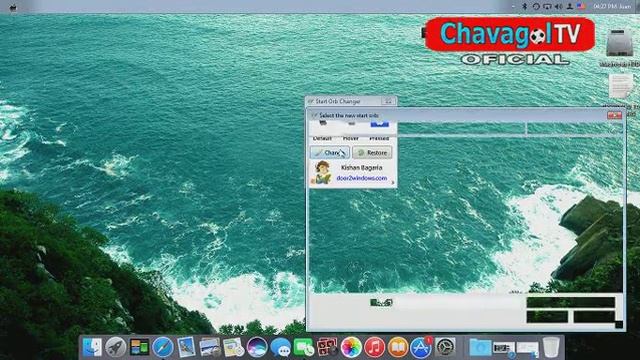Launch Safari compass icon from dock

click(x=163, y=347)
